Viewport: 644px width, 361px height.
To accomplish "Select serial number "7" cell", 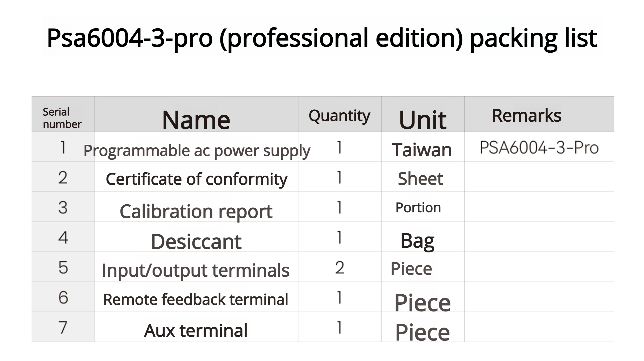I will [x=63, y=327].
